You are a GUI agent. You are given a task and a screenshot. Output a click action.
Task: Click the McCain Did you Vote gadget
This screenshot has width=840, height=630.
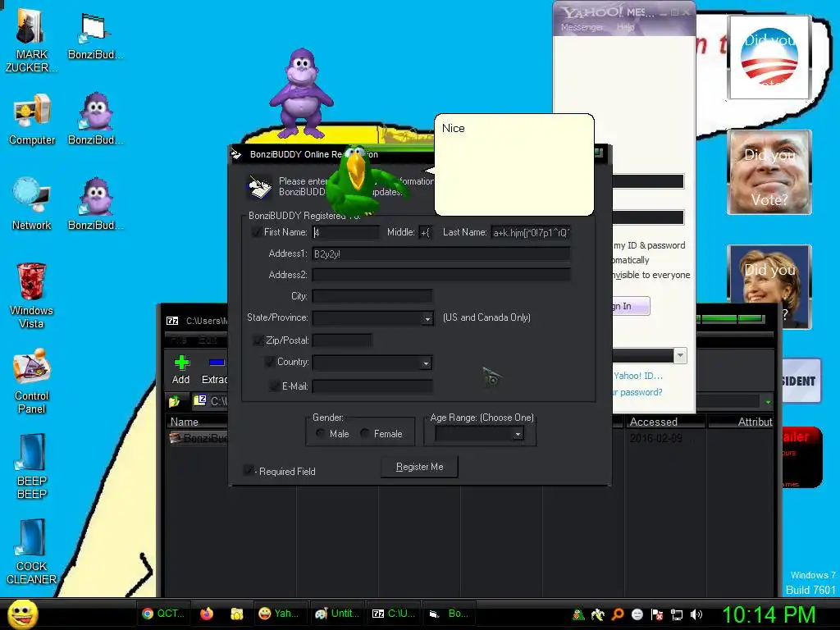click(x=769, y=172)
